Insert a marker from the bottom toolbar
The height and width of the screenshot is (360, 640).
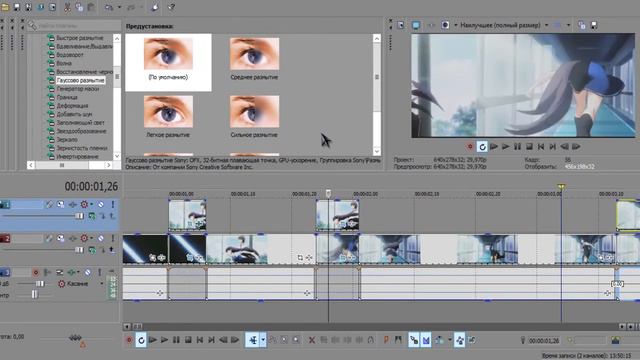(x=386, y=340)
